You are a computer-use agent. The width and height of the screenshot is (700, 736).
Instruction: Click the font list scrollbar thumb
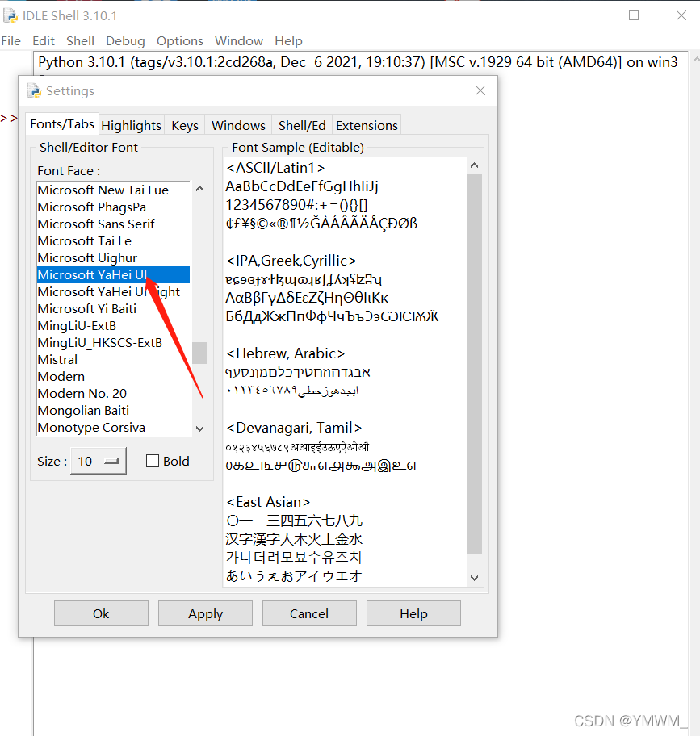click(200, 353)
